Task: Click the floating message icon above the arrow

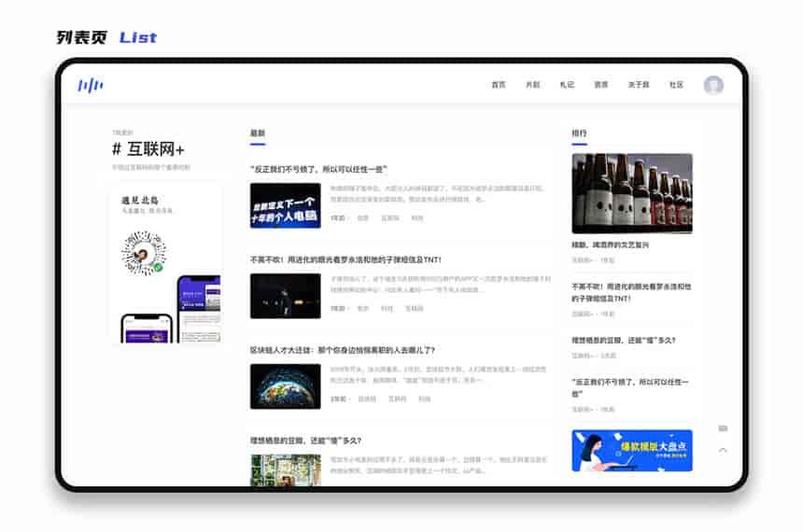Action: tap(723, 428)
